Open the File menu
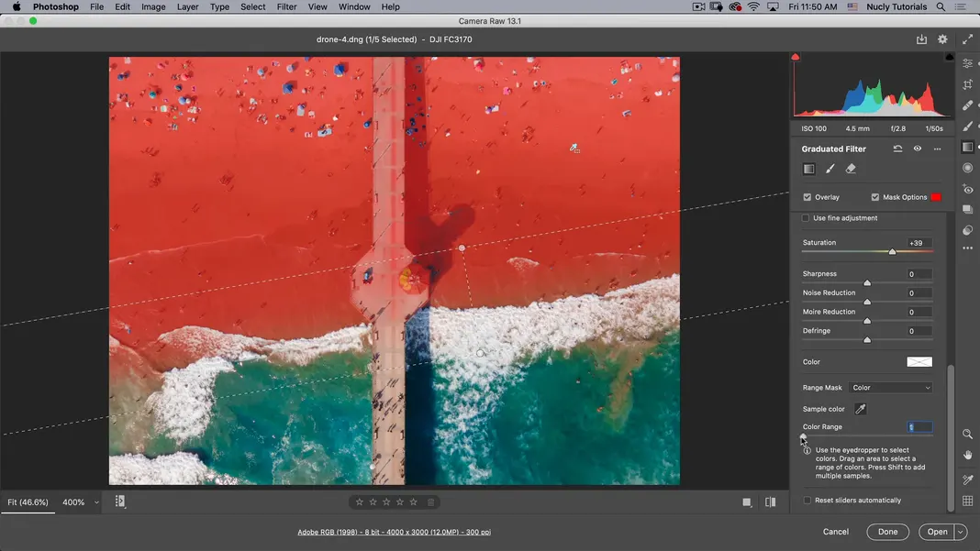This screenshot has height=551, width=980. (97, 6)
